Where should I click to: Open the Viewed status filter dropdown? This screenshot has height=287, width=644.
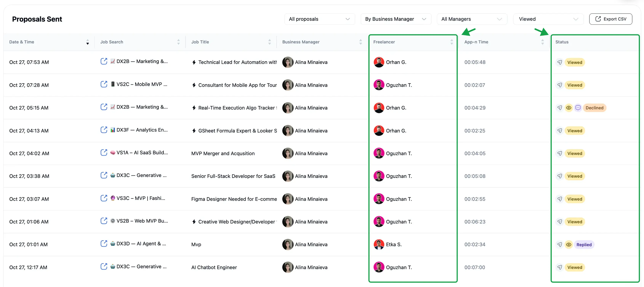pyautogui.click(x=548, y=19)
